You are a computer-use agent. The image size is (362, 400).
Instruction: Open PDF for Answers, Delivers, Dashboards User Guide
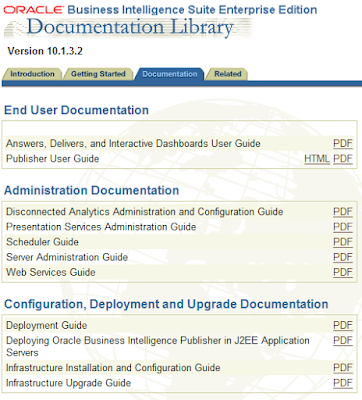(x=343, y=144)
